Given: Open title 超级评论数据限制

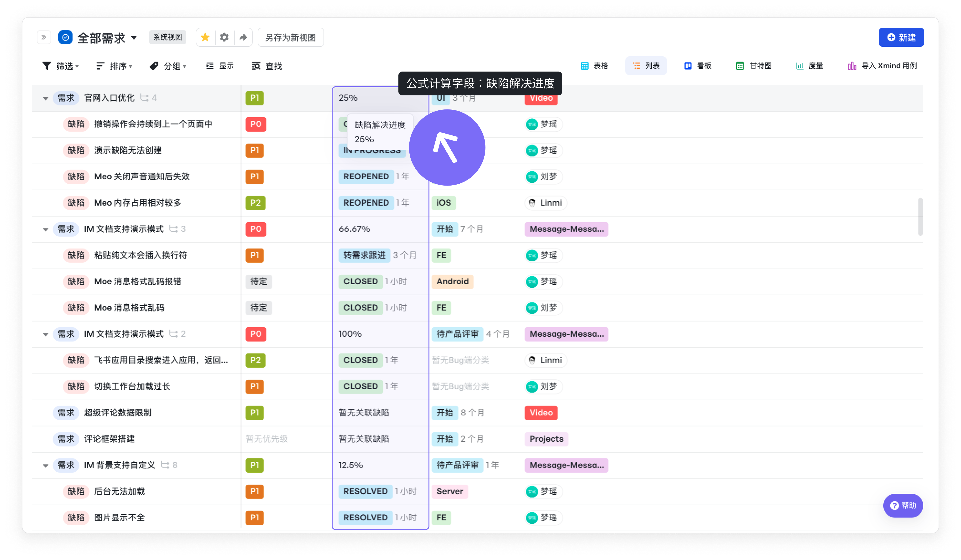Looking at the screenshot, I should click(118, 412).
